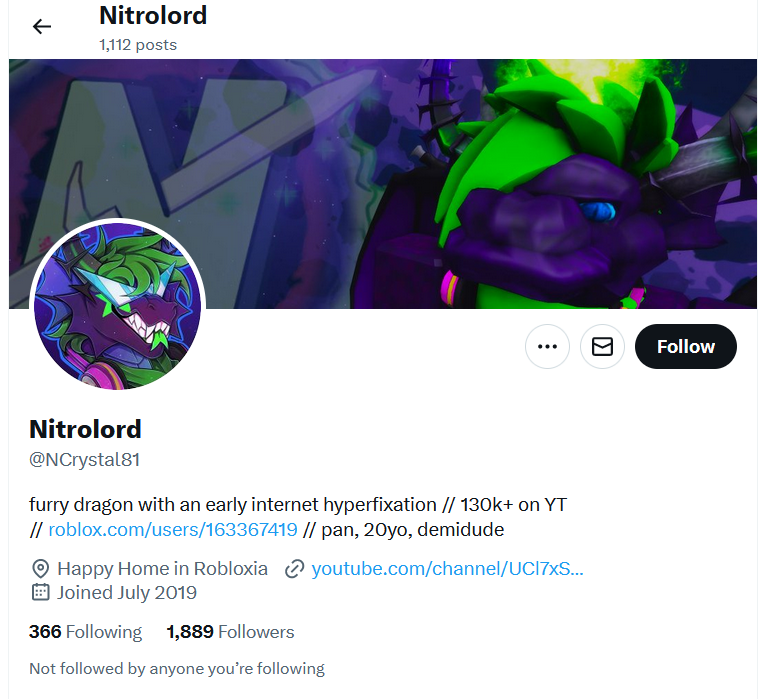The width and height of the screenshot is (784, 699).
Task: Click the 1,112 posts count
Action: 138,45
